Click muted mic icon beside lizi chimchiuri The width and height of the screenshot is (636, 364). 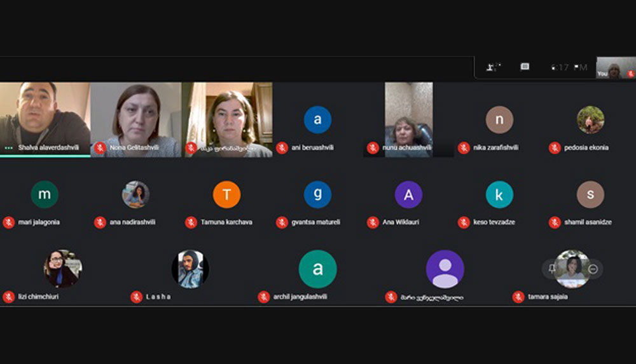pyautogui.click(x=9, y=297)
